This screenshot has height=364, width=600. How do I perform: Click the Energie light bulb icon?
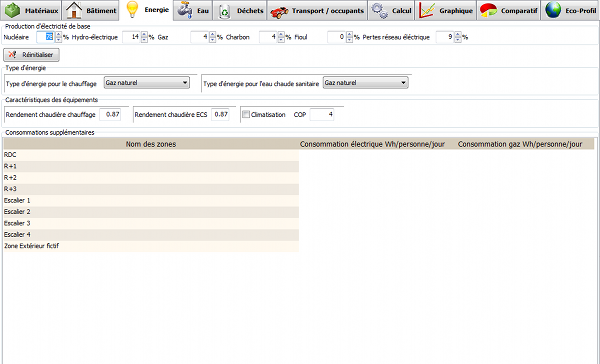tap(132, 10)
